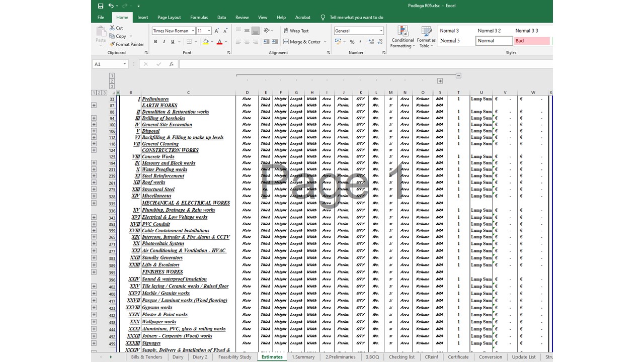Center-align text horizontally in cells

tap(247, 42)
